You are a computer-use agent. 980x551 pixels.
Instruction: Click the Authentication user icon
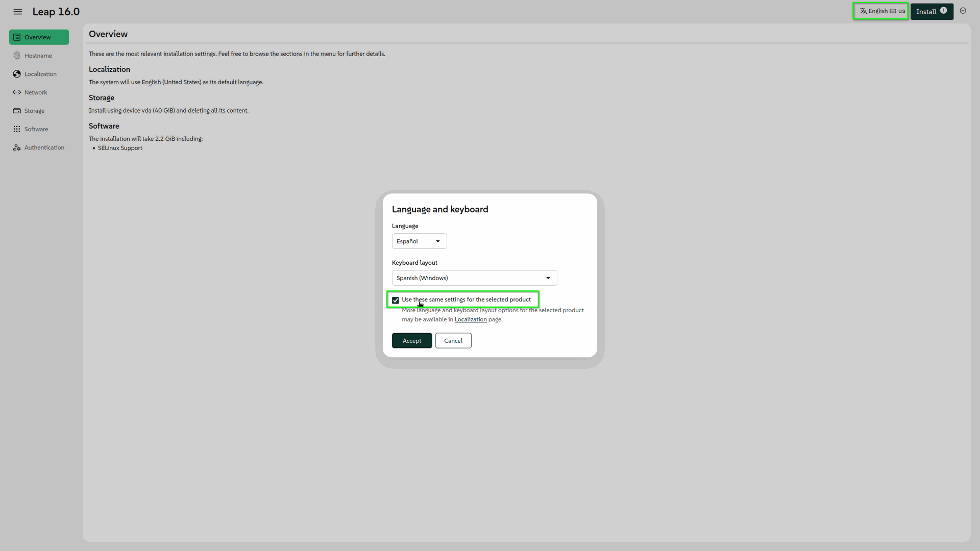pos(17,147)
